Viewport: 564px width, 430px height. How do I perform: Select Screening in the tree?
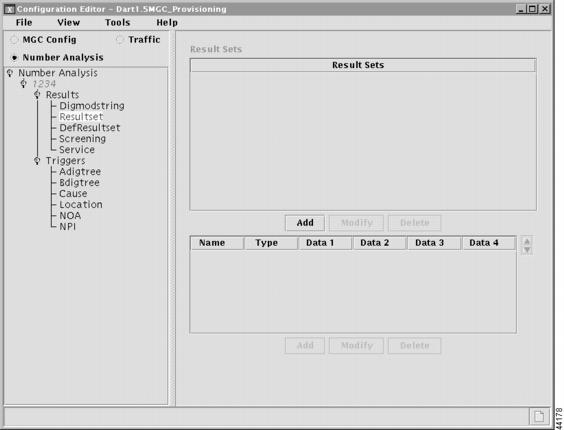coord(82,139)
